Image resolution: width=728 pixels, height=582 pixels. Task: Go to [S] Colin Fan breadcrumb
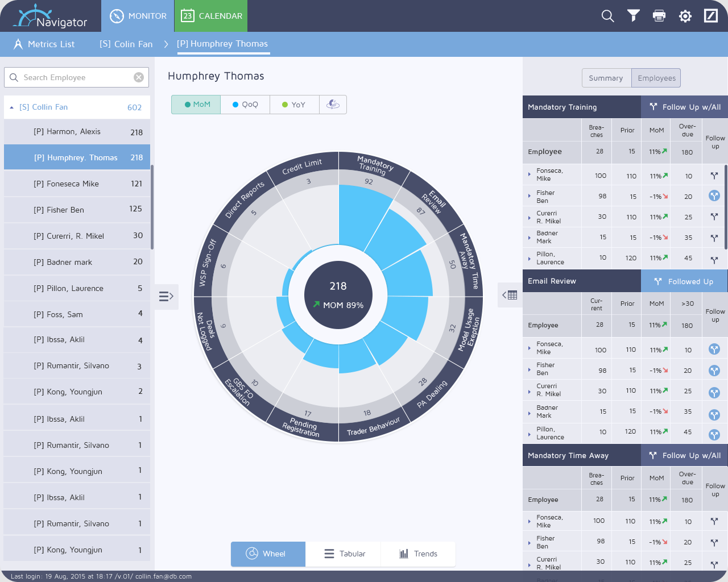coord(126,44)
